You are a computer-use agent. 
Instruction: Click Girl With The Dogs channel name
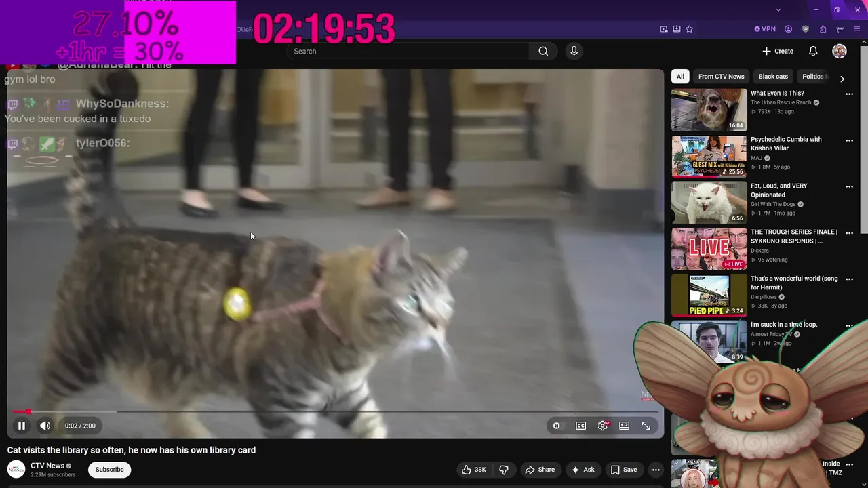773,204
